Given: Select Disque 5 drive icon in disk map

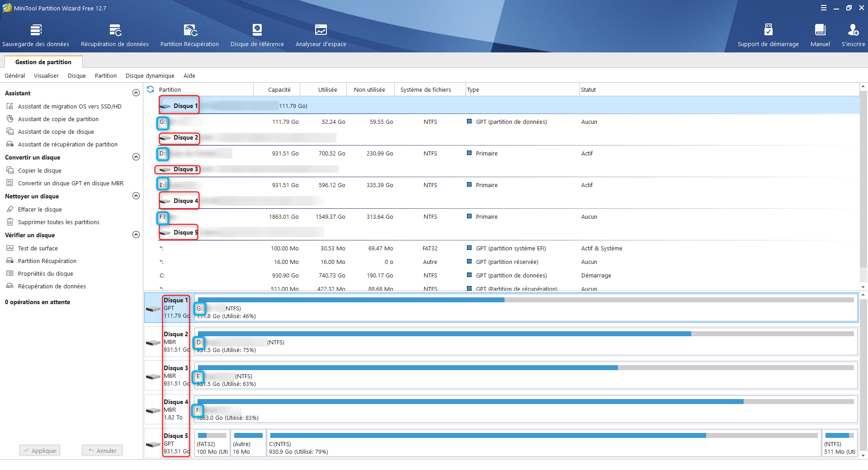Looking at the screenshot, I should (153, 444).
